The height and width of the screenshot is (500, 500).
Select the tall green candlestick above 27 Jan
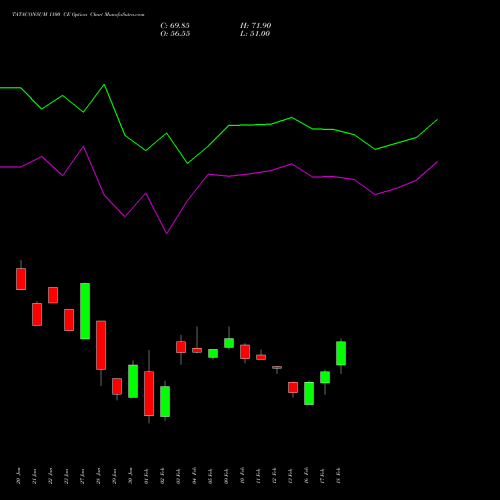pyautogui.click(x=85, y=311)
